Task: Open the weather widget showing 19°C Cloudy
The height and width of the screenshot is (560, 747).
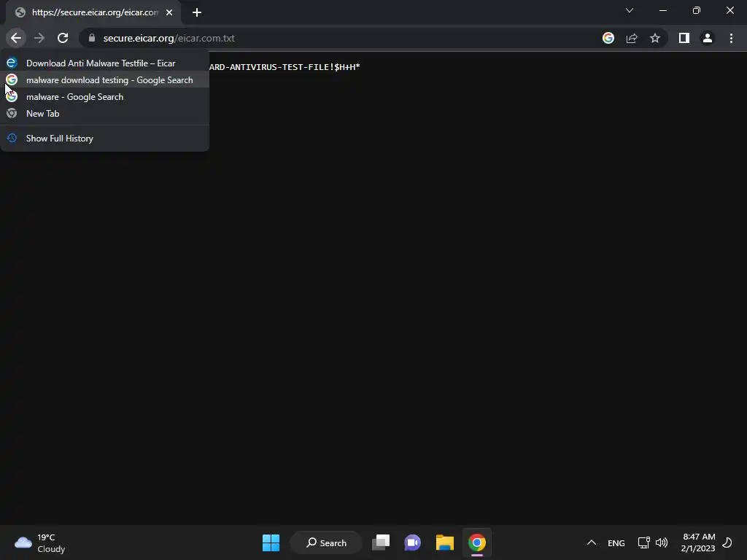Action: [x=40, y=542]
